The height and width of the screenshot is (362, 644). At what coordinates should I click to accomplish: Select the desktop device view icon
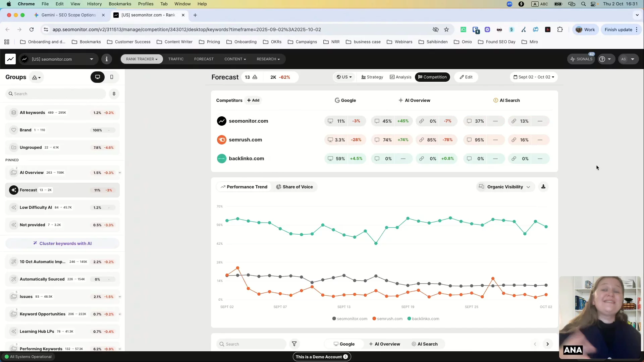point(98,77)
